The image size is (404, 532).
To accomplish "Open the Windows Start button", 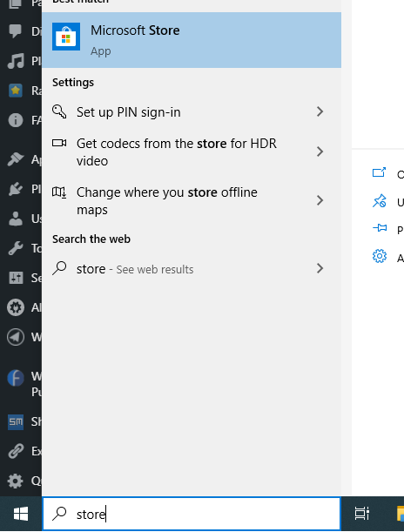I will pos(21,514).
